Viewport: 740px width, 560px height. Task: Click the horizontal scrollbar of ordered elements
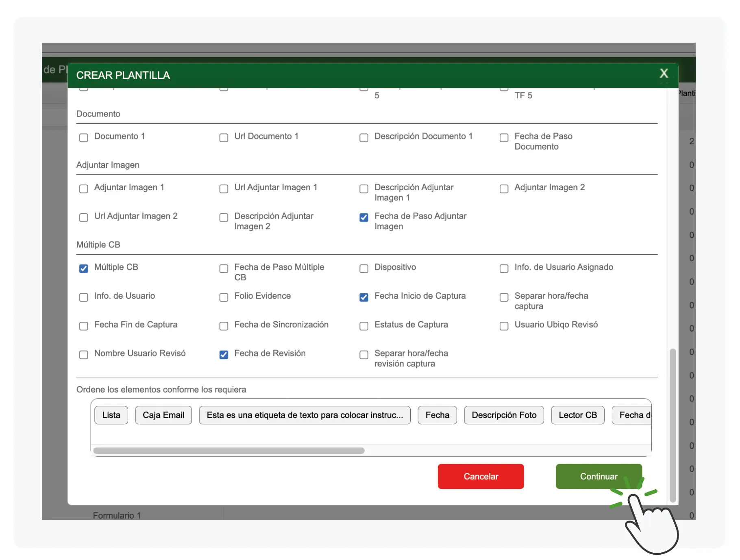(x=229, y=450)
